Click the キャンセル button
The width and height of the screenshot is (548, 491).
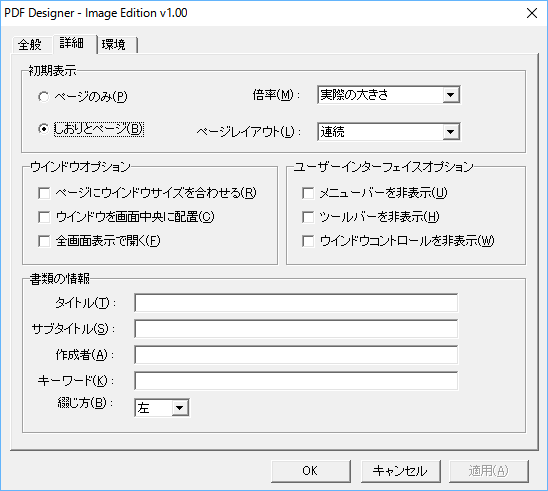tap(400, 471)
